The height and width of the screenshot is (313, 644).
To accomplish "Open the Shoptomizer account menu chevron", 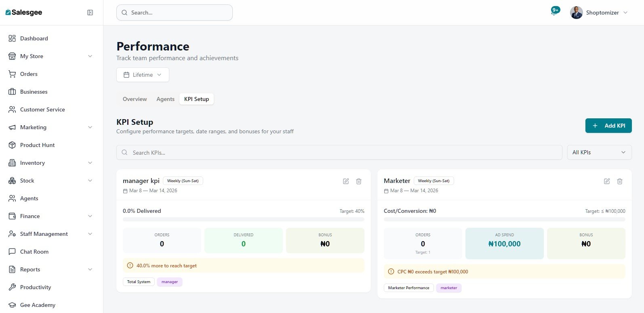I will pos(625,13).
